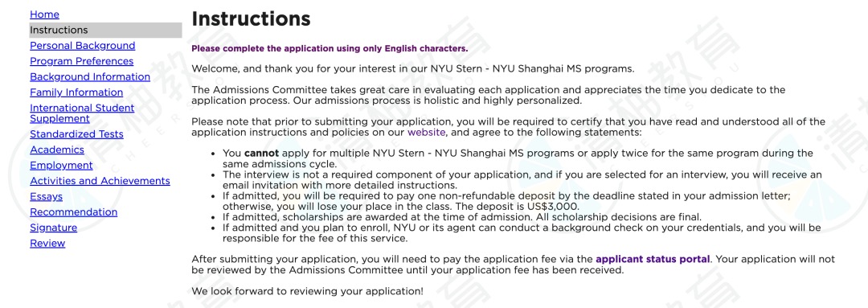Open Activities and Achievements page
868x308 pixels.
[x=100, y=181]
